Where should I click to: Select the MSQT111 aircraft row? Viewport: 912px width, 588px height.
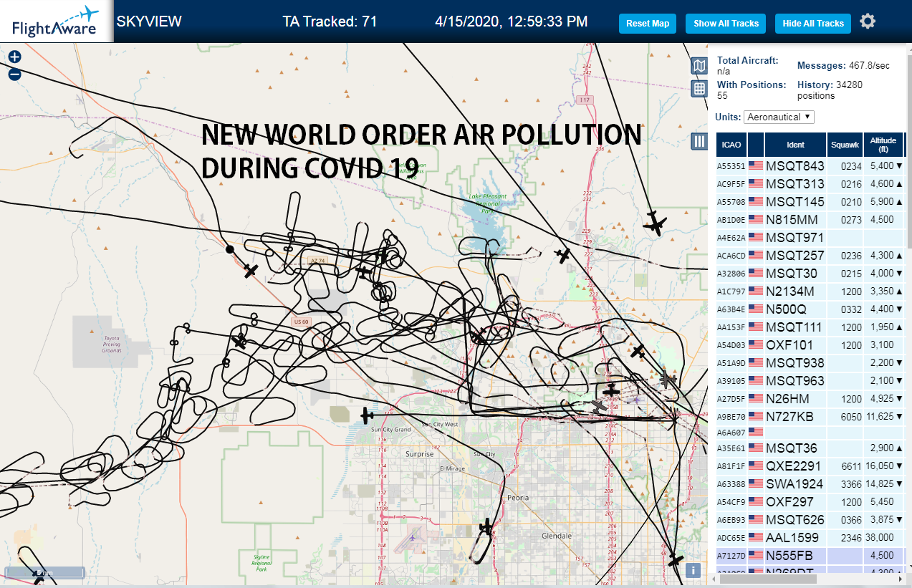810,327
